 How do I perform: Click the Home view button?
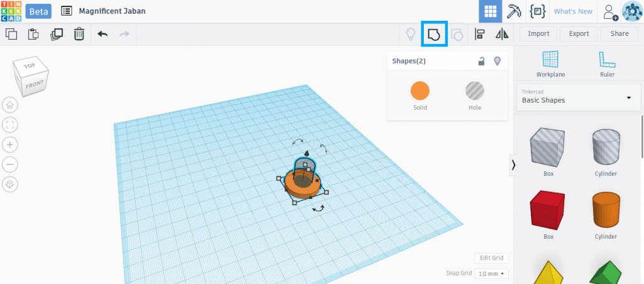point(11,105)
